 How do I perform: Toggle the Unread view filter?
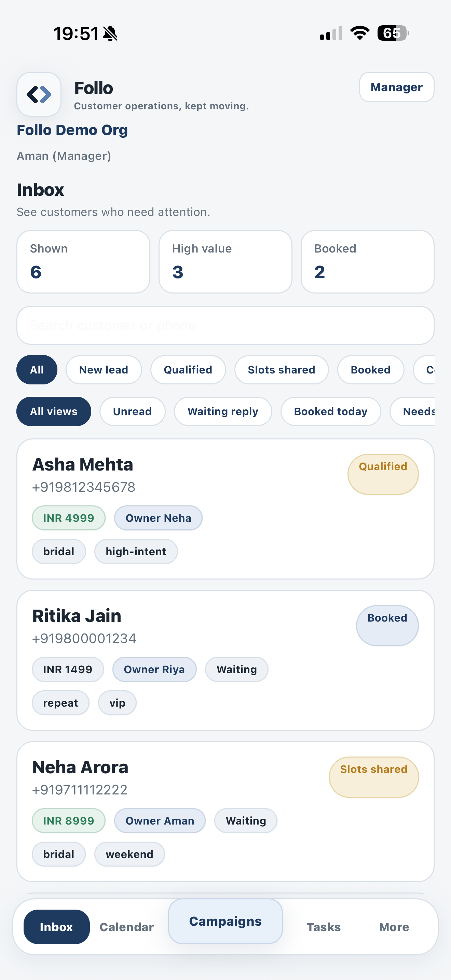(132, 411)
